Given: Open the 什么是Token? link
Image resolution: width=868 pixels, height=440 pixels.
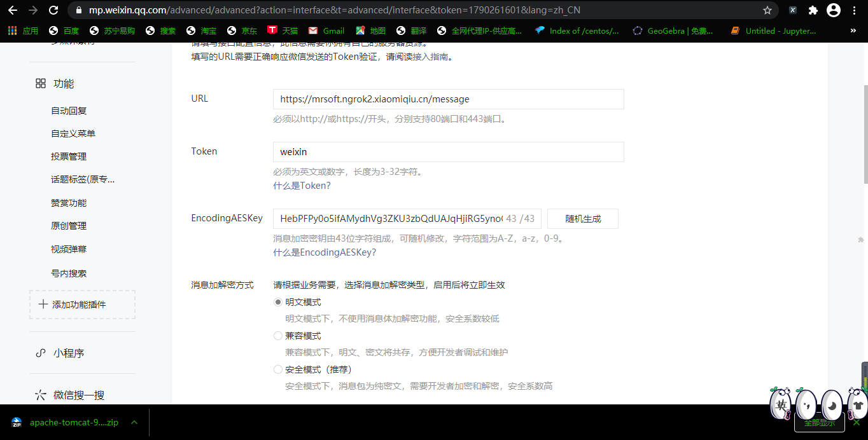Looking at the screenshot, I should coord(302,186).
